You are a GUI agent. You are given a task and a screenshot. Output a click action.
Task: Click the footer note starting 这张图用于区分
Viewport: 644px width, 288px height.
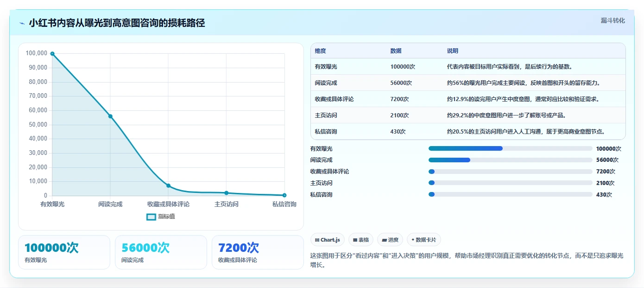pos(467,261)
